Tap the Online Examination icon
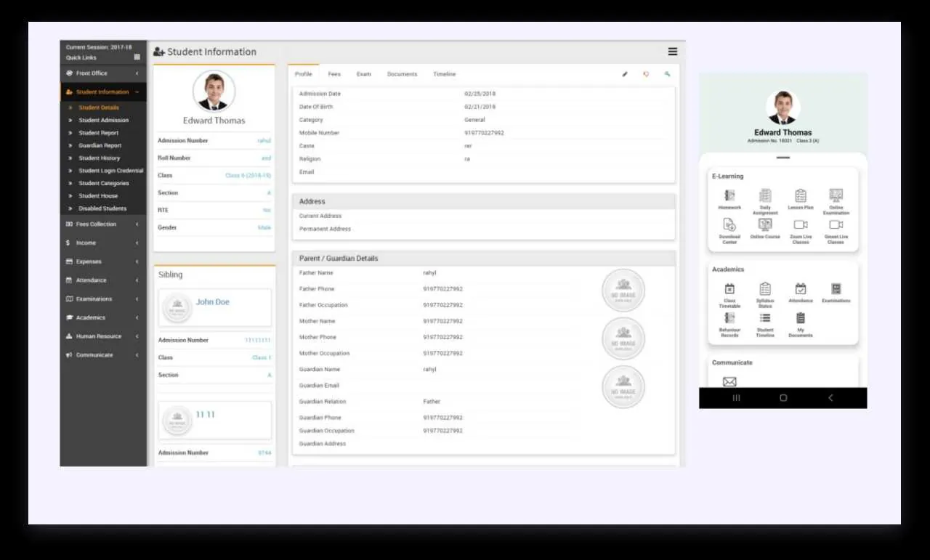Screen dimensions: 930x560 coord(836,201)
